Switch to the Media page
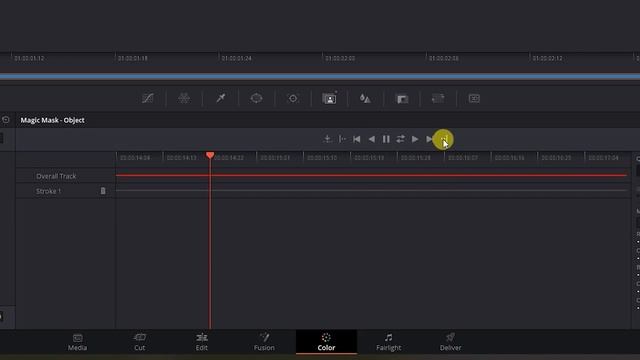This screenshot has width=640, height=360. (x=78, y=342)
